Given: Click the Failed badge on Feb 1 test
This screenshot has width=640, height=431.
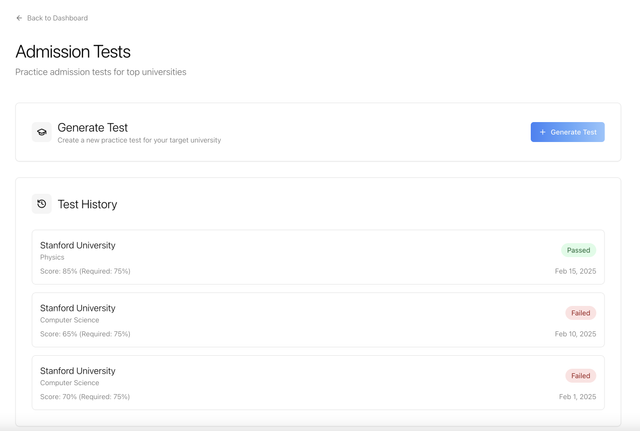Looking at the screenshot, I should click(x=580, y=376).
